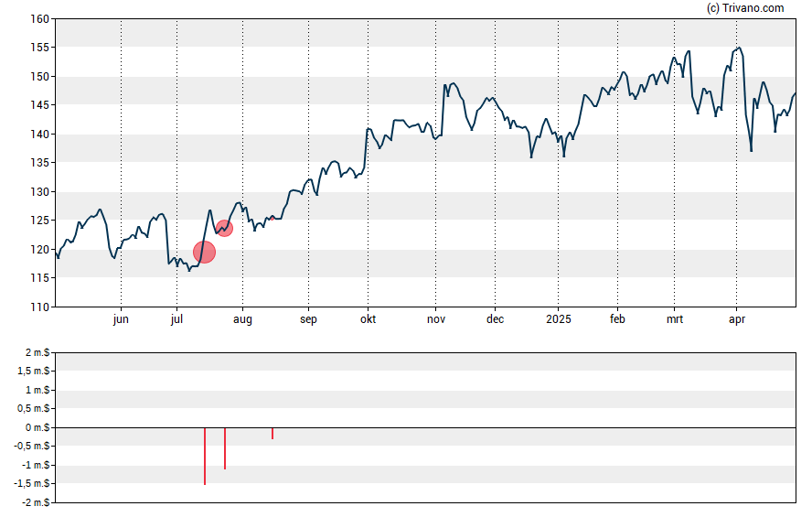
Task: Click the tiny red dot in mid August
Action: (272, 219)
